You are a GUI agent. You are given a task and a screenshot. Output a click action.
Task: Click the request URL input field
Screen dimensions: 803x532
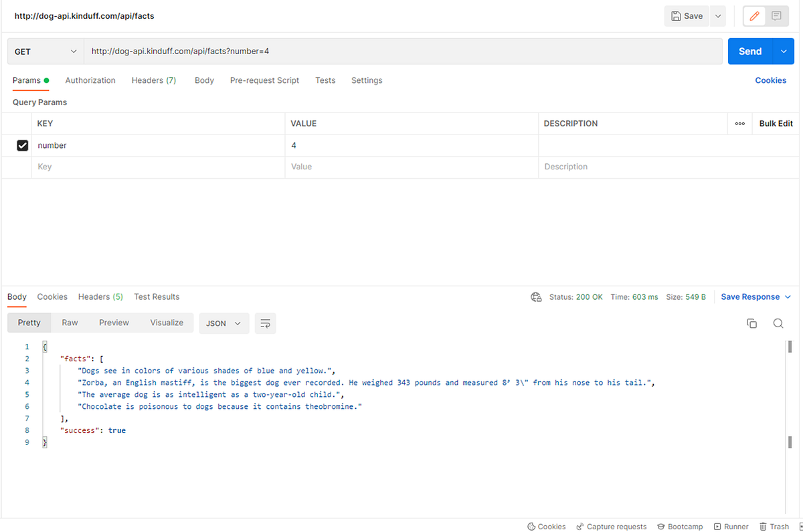point(268,51)
